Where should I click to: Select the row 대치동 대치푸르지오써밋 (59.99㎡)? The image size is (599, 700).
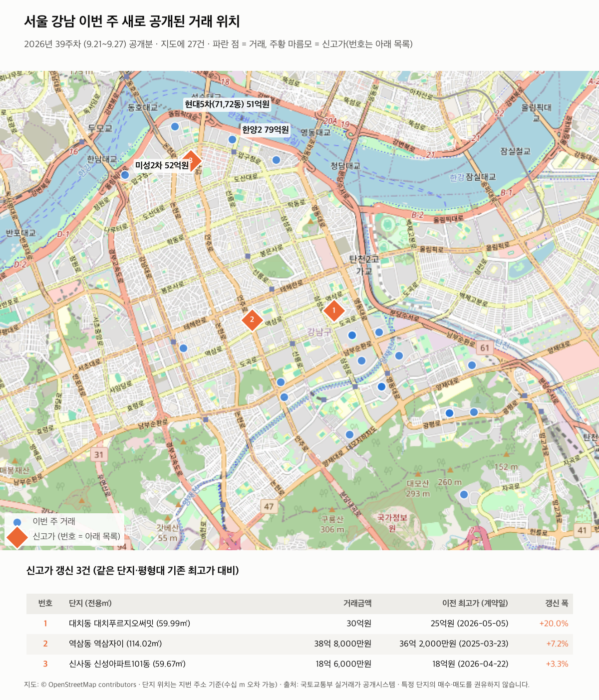[x=299, y=624]
